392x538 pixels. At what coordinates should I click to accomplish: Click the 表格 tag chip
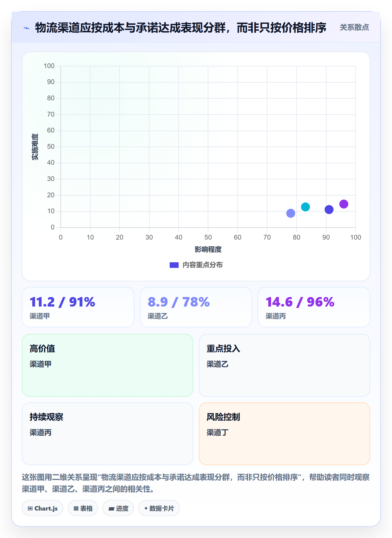click(83, 508)
